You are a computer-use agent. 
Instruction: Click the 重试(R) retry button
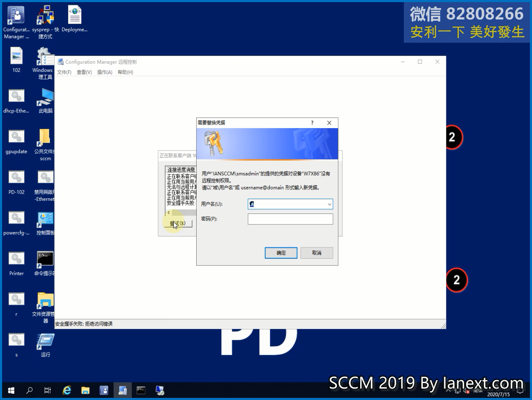[178, 223]
